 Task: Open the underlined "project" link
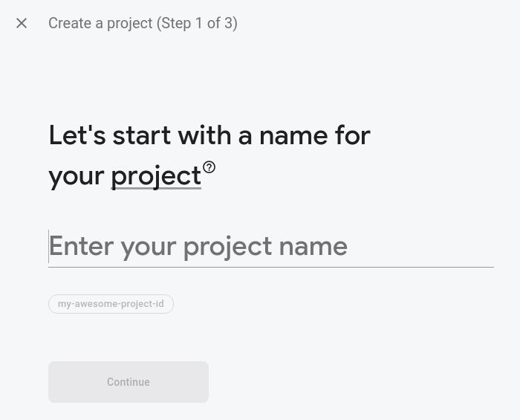click(156, 176)
